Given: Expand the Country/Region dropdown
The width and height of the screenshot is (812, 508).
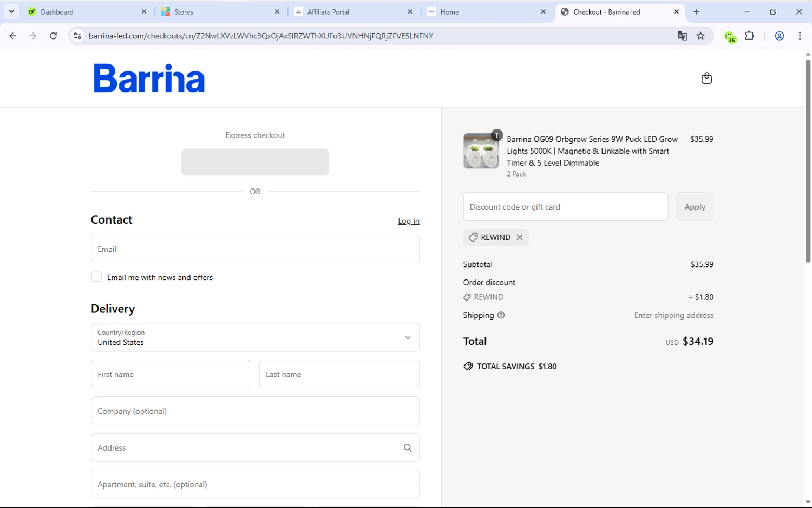Looking at the screenshot, I should click(255, 337).
